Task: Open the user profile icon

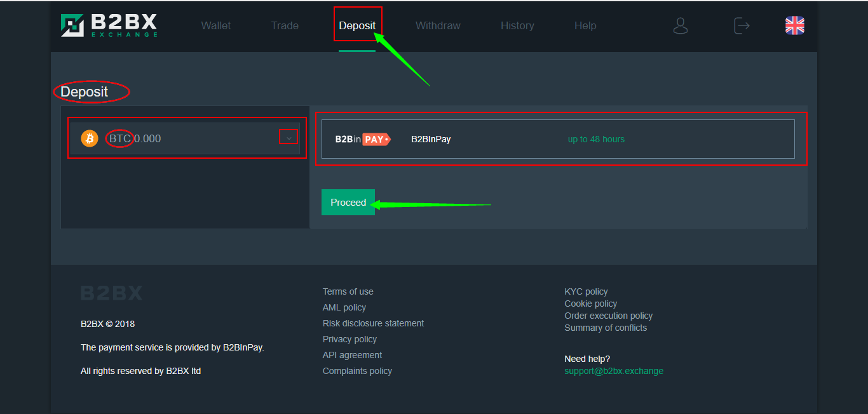Action: pyautogui.click(x=681, y=25)
